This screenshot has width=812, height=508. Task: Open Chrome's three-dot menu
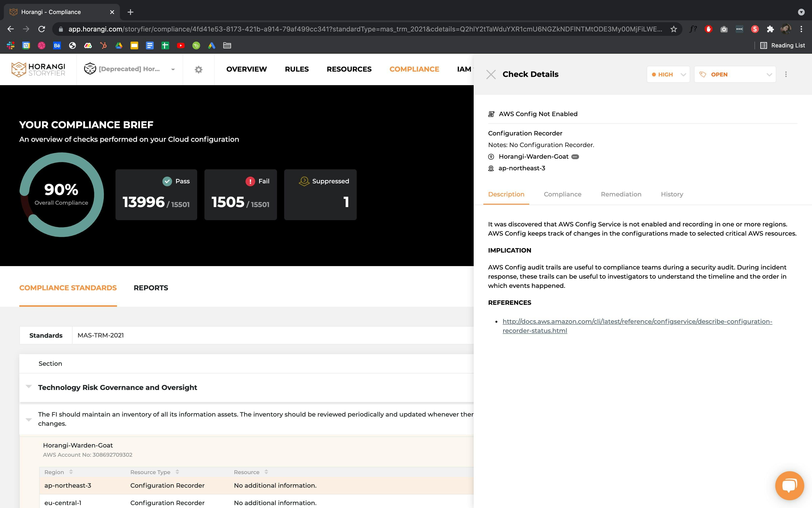click(x=801, y=29)
